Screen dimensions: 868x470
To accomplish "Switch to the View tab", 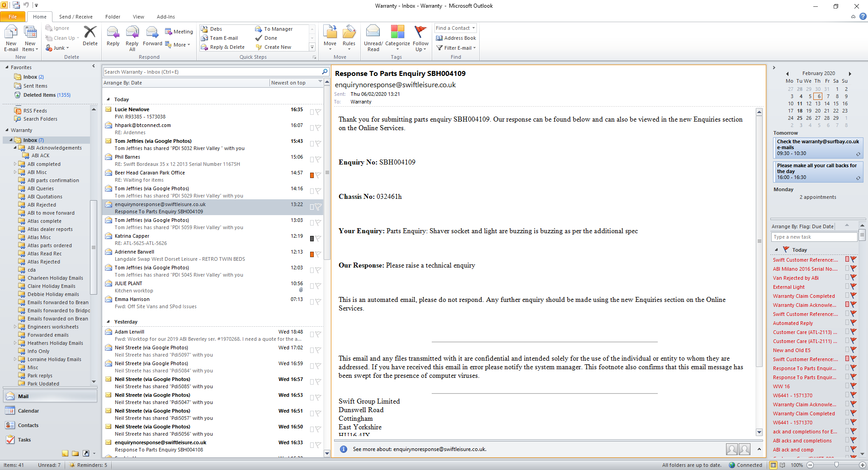I will pyautogui.click(x=138, y=17).
